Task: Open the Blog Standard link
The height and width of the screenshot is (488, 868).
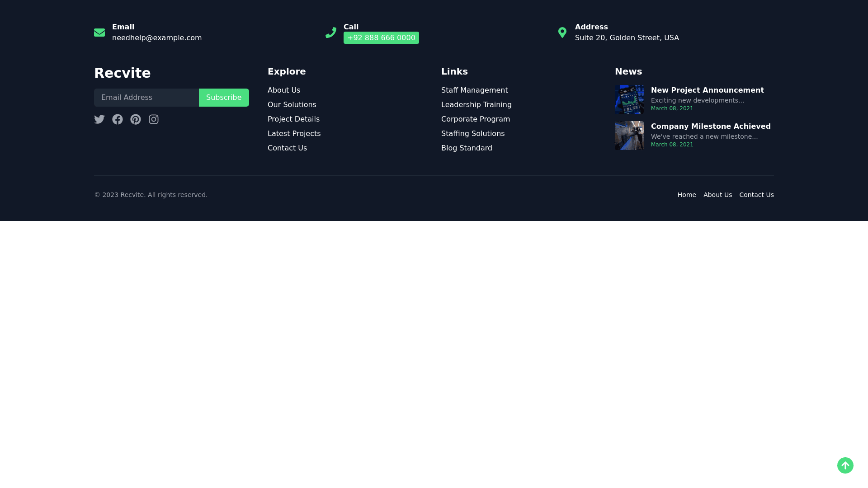Action: point(467,148)
